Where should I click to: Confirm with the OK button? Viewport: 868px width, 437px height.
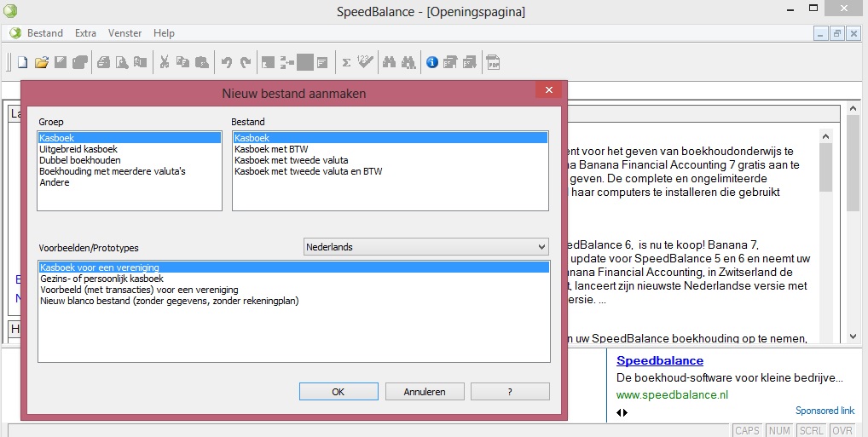pyautogui.click(x=339, y=392)
